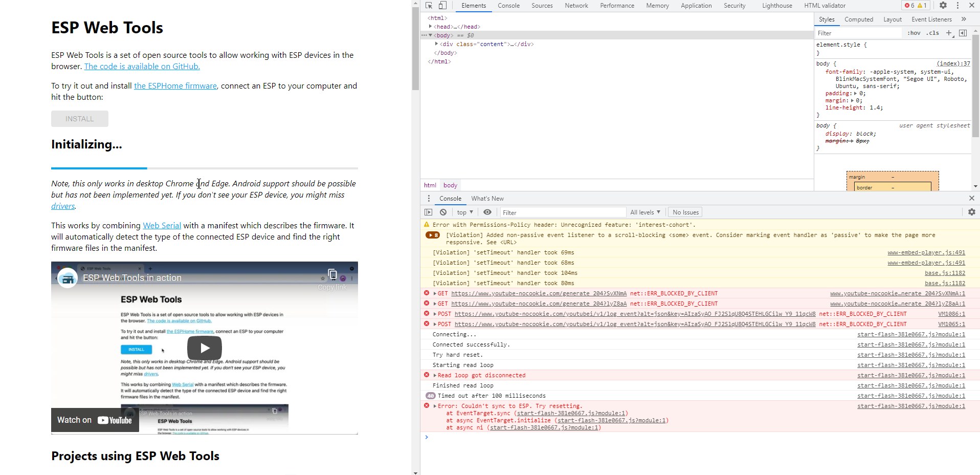
Task: Open the show console sidebar icon
Action: tap(428, 211)
